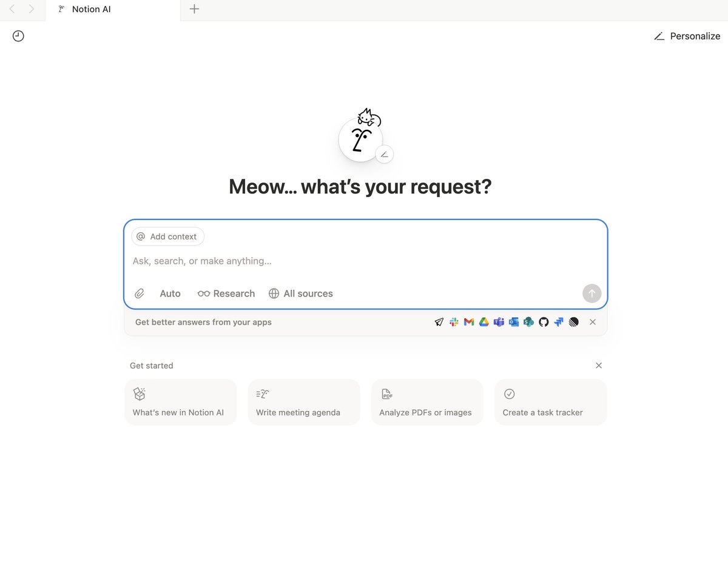Select the Notion AI tab
Screen dimensions: 728x576
[113, 10]
